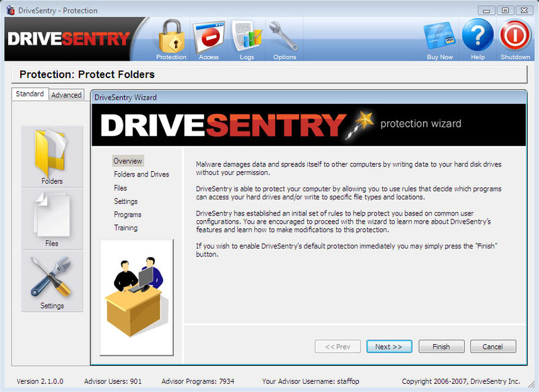The height and width of the screenshot is (392, 539).
Task: Switch to the Standard tab
Action: click(30, 94)
